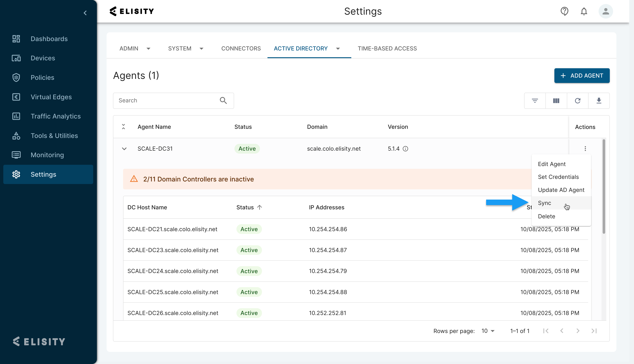Image resolution: width=634 pixels, height=364 pixels.
Task: Open the user profile avatar
Action: [x=606, y=11]
